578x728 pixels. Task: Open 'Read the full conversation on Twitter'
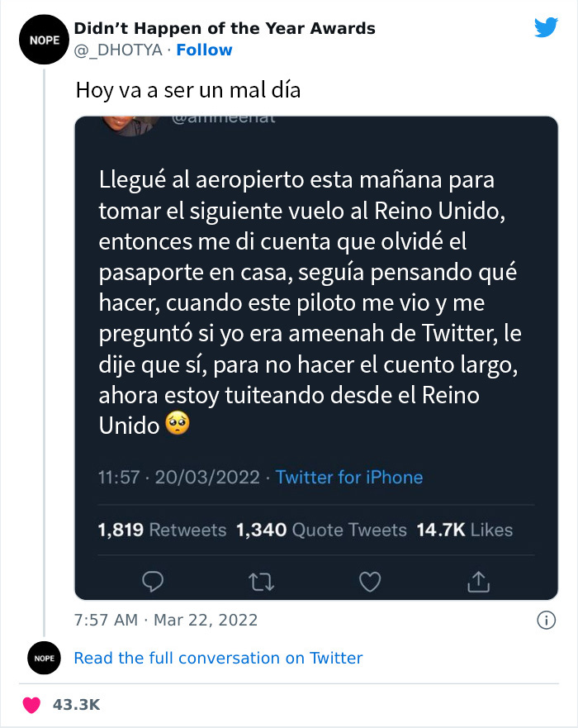(218, 658)
